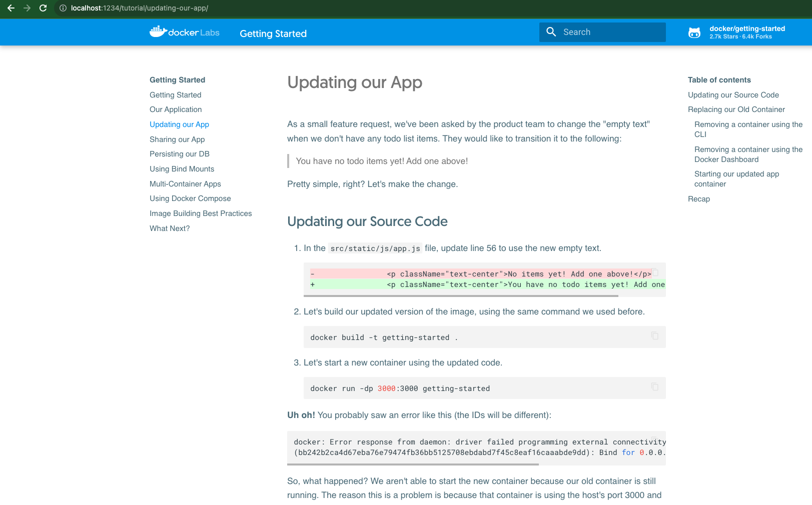Screen dimensions: 812x505
Task: Open Using Docker Compose in sidebar
Action: pyautogui.click(x=190, y=198)
